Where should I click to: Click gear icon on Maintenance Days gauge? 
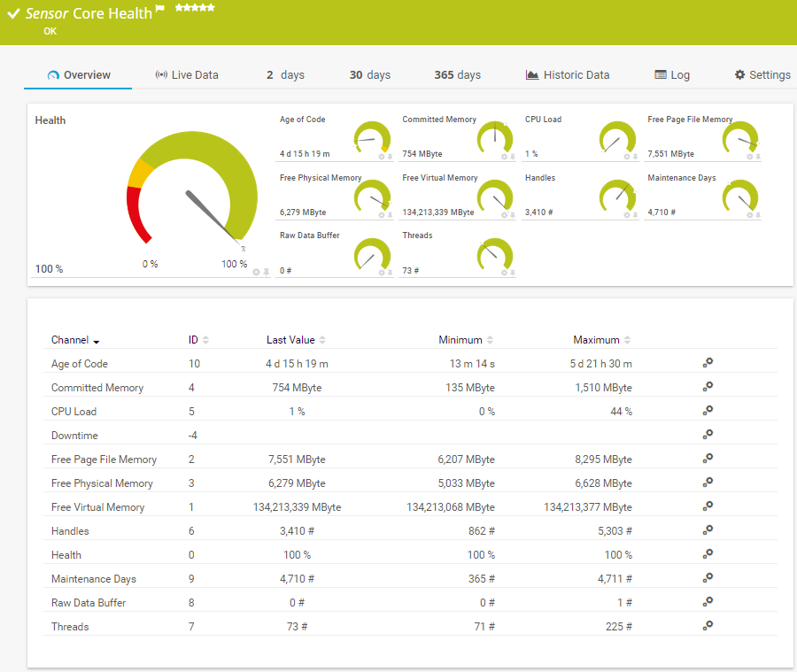(x=750, y=215)
